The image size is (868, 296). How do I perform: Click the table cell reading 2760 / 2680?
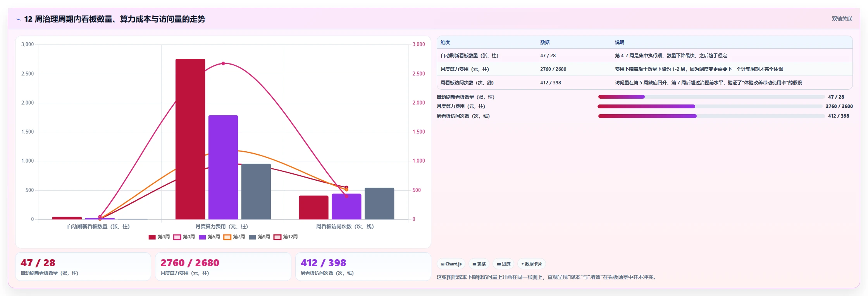click(553, 69)
